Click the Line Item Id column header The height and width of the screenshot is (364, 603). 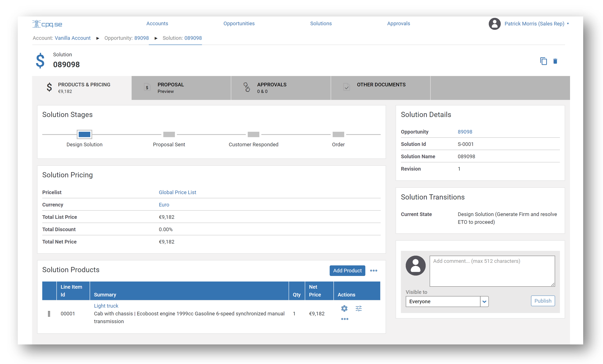point(73,291)
